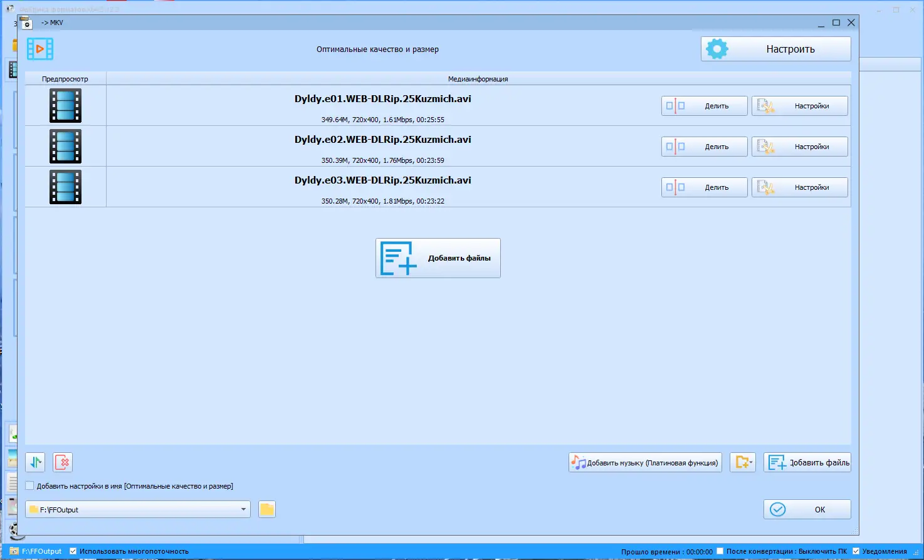Click Делить button for Dyldy.e02 file

pyautogui.click(x=704, y=147)
